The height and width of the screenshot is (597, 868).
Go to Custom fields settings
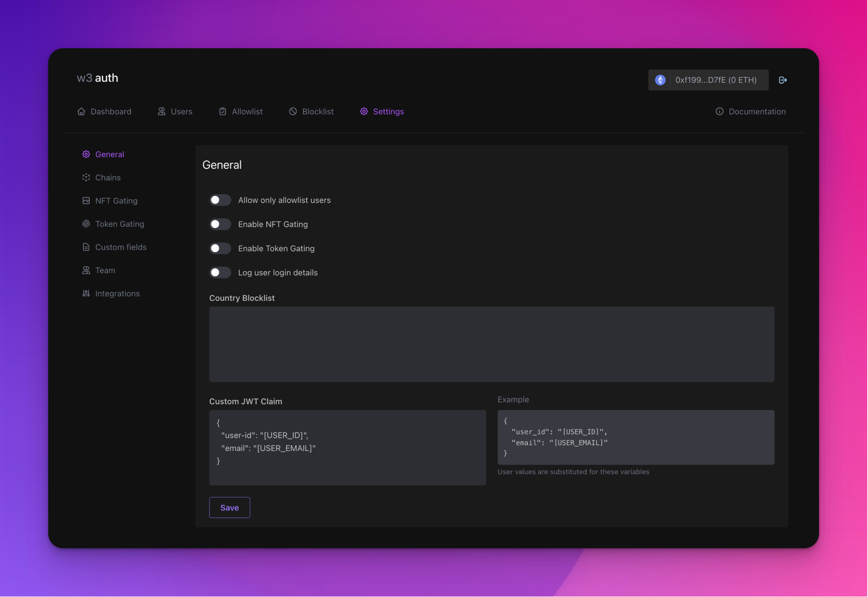pos(120,247)
